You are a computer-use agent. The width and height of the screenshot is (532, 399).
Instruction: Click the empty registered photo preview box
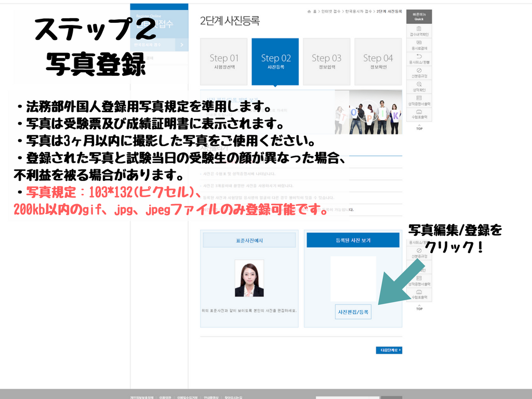(x=353, y=278)
